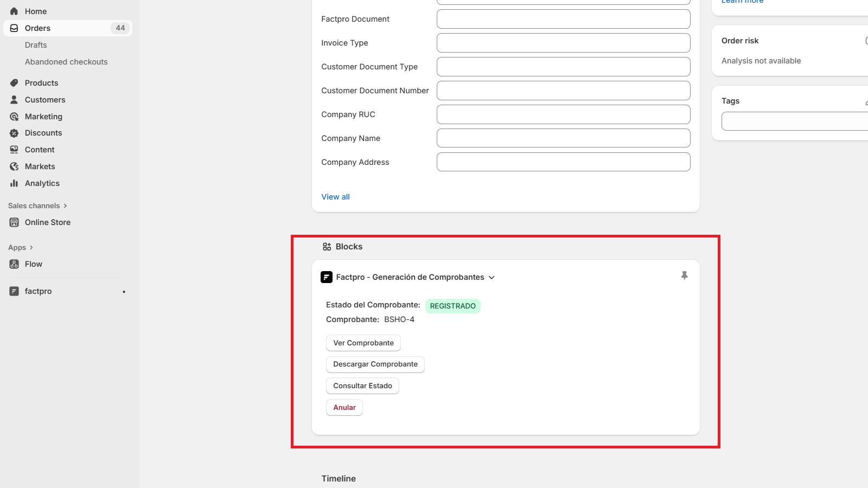Viewport: 868px width, 488px height.
Task: Open Drafts under Orders
Action: coord(36,44)
